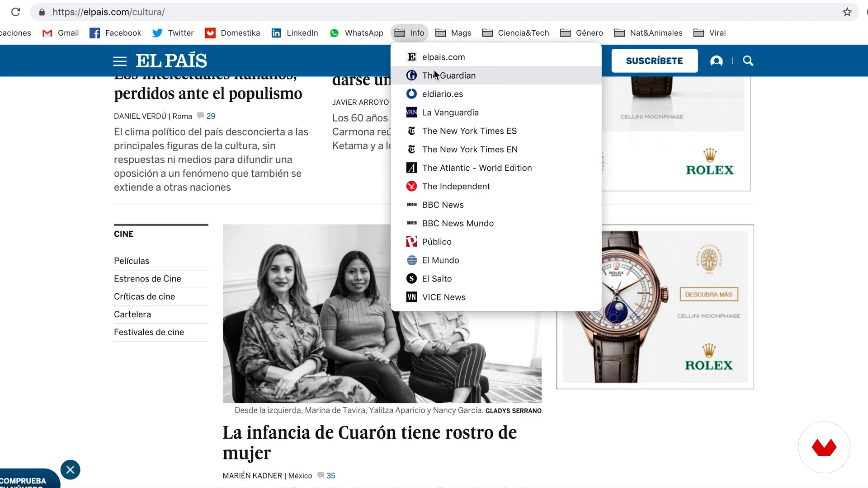Click the red Santander floating icon

click(824, 447)
